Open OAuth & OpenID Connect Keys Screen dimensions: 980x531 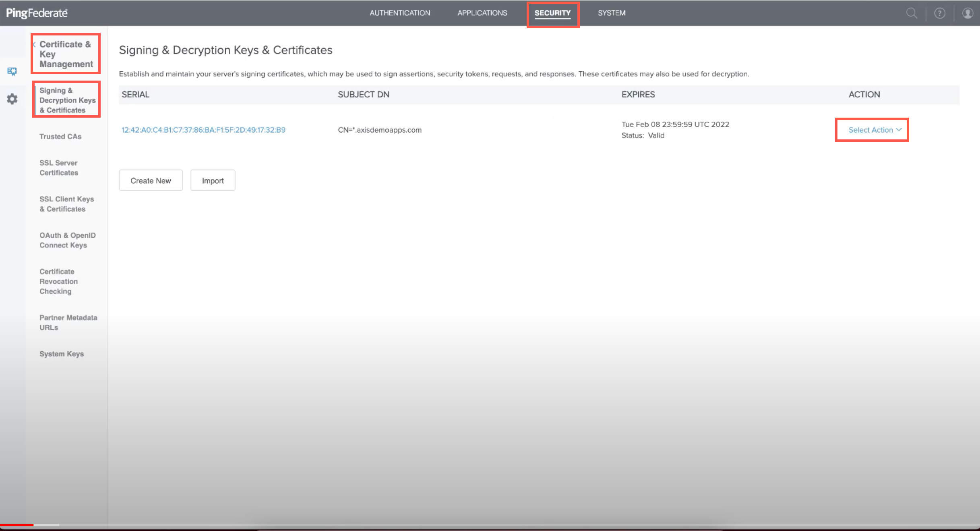pyautogui.click(x=67, y=240)
